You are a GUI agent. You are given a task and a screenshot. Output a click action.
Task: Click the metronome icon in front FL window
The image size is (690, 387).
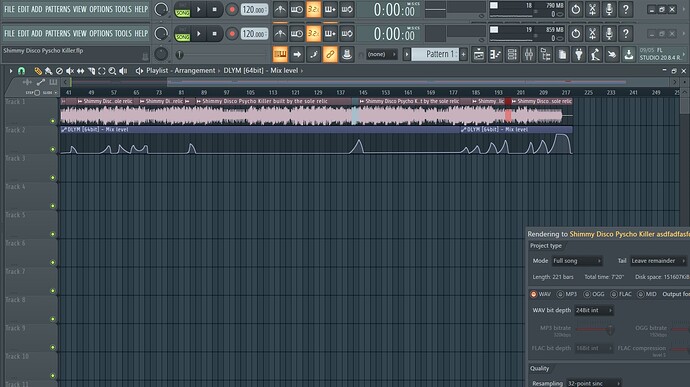(280, 33)
